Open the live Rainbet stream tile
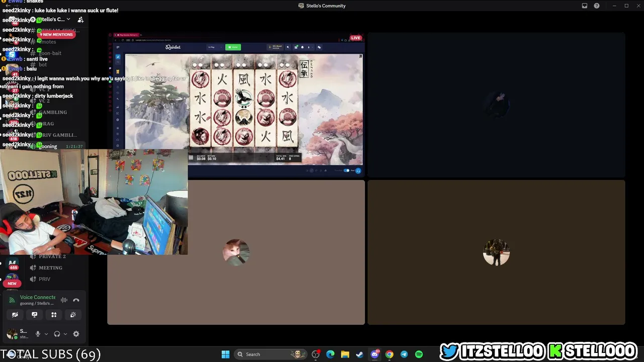Screen dimensions: 644x362 (x=236, y=105)
